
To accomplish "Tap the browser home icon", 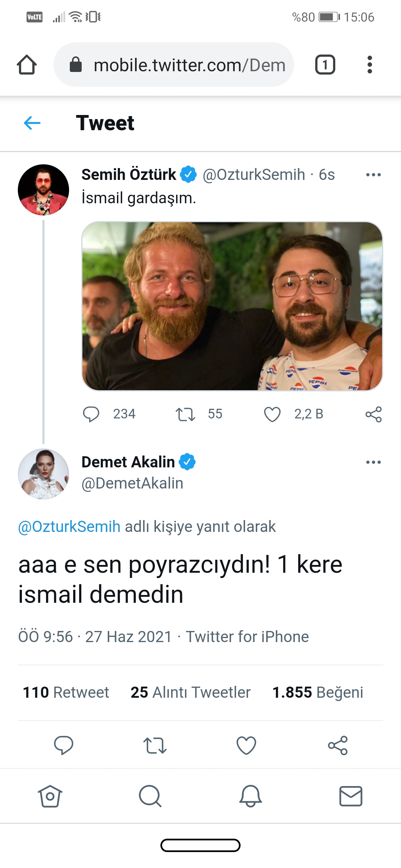I will pos(27,65).
